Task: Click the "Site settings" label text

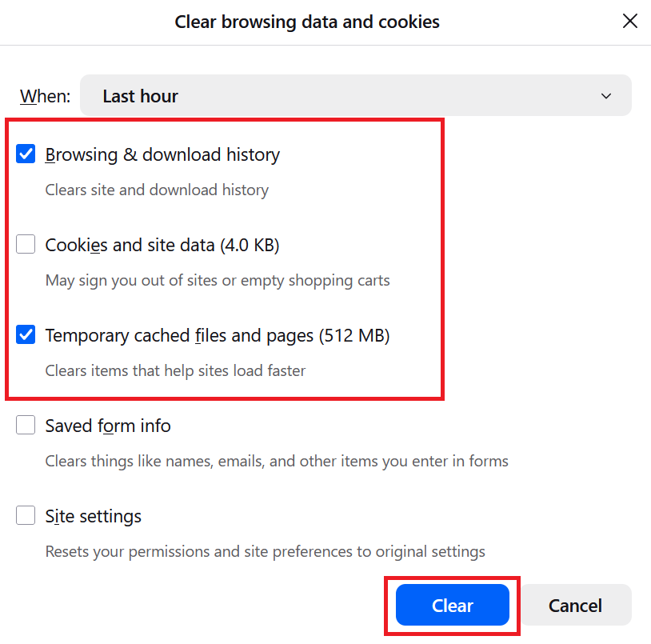Action: (94, 516)
